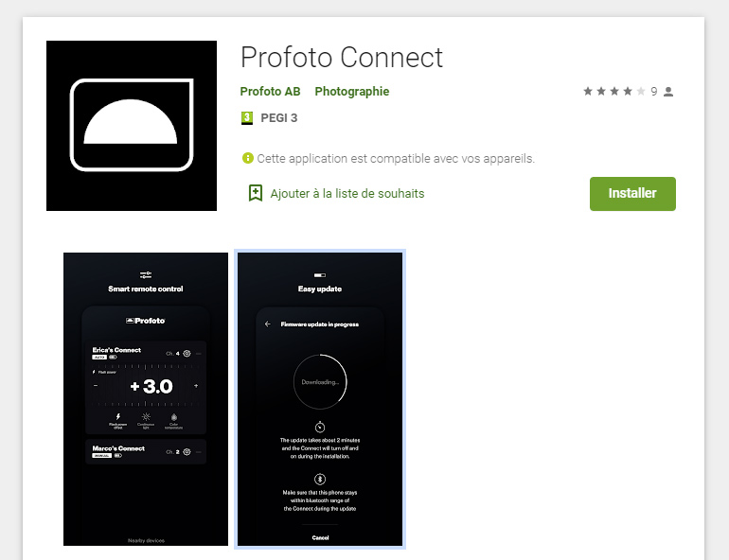Click the plus sign in the +3.0 power control
This screenshot has width=729, height=560.
196,386
